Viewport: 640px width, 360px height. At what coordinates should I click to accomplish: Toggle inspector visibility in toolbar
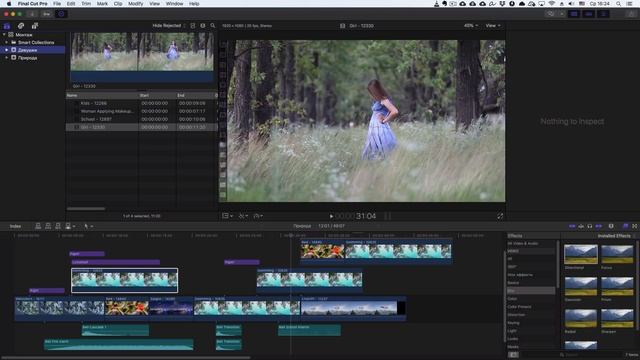tap(603, 14)
